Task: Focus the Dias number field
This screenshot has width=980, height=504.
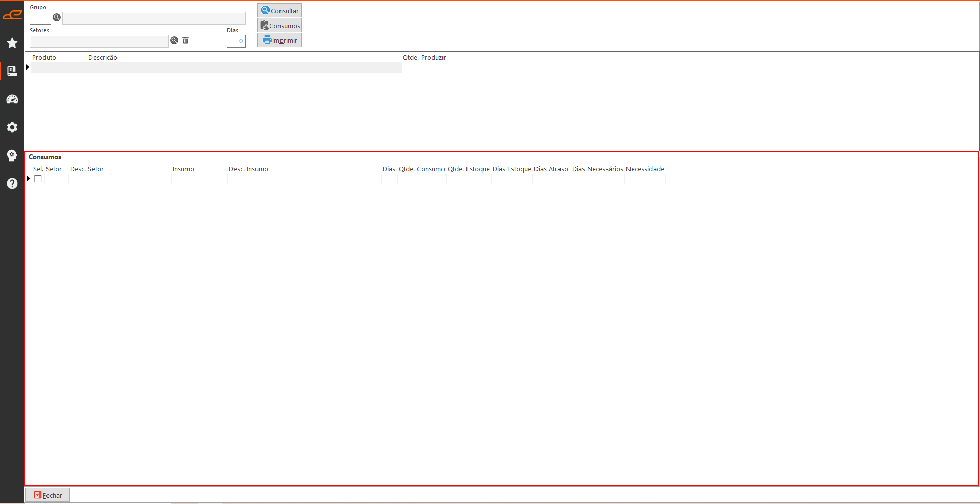Action: click(x=236, y=41)
